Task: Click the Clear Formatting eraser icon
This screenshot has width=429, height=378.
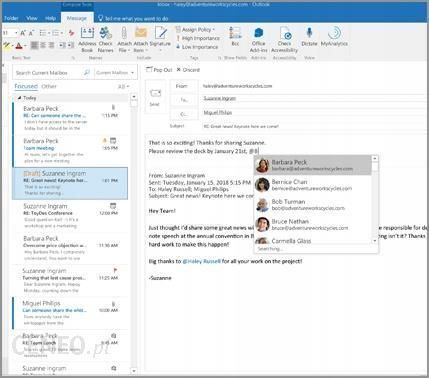Action: (71, 33)
